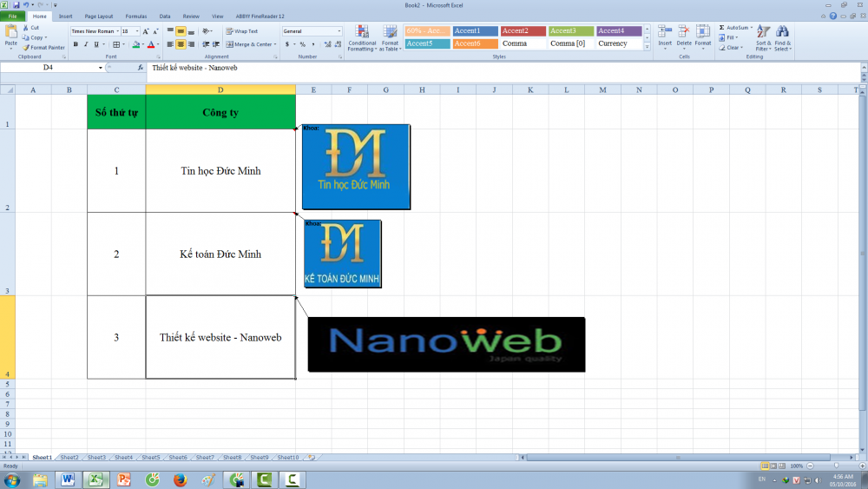The height and width of the screenshot is (489, 868).
Task: Click the Name Box showing D4
Action: [x=48, y=68]
